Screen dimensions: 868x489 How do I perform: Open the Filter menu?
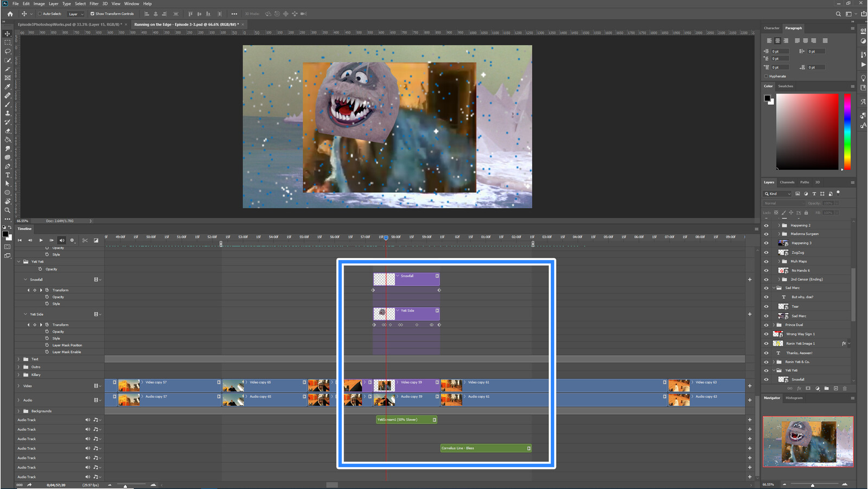point(94,4)
